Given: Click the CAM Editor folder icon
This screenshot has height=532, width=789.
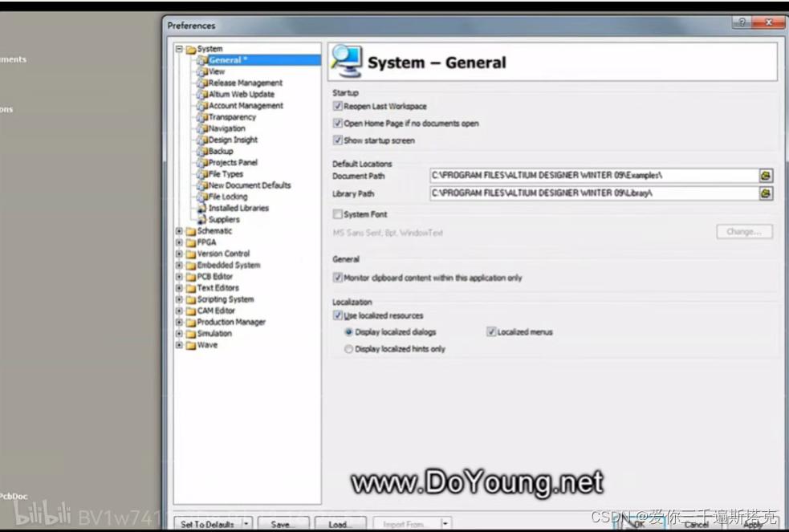Looking at the screenshot, I should [191, 311].
